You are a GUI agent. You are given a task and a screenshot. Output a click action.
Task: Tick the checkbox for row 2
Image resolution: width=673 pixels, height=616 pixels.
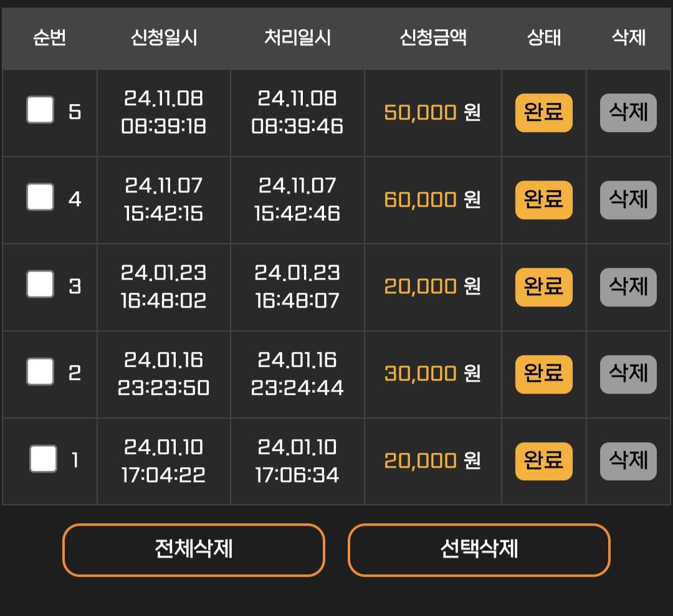[x=41, y=372]
